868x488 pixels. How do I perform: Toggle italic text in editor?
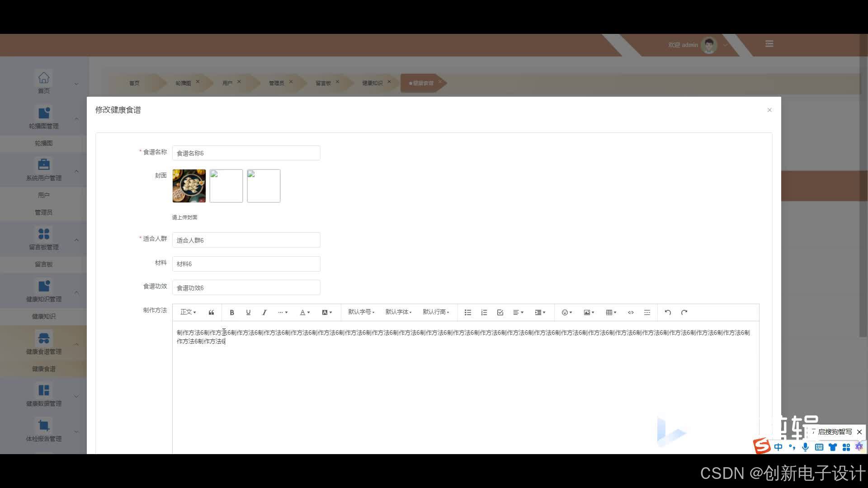(x=264, y=312)
